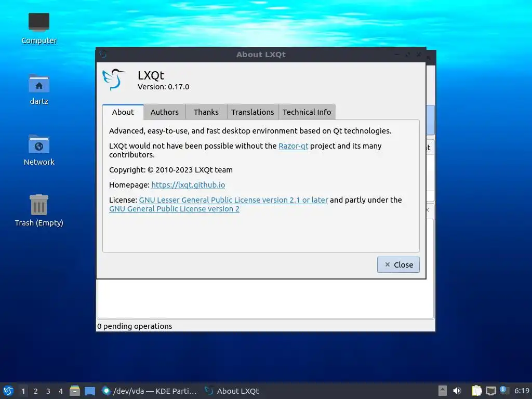The width and height of the screenshot is (532, 399).
Task: Open the Translations tab
Action: (252, 112)
